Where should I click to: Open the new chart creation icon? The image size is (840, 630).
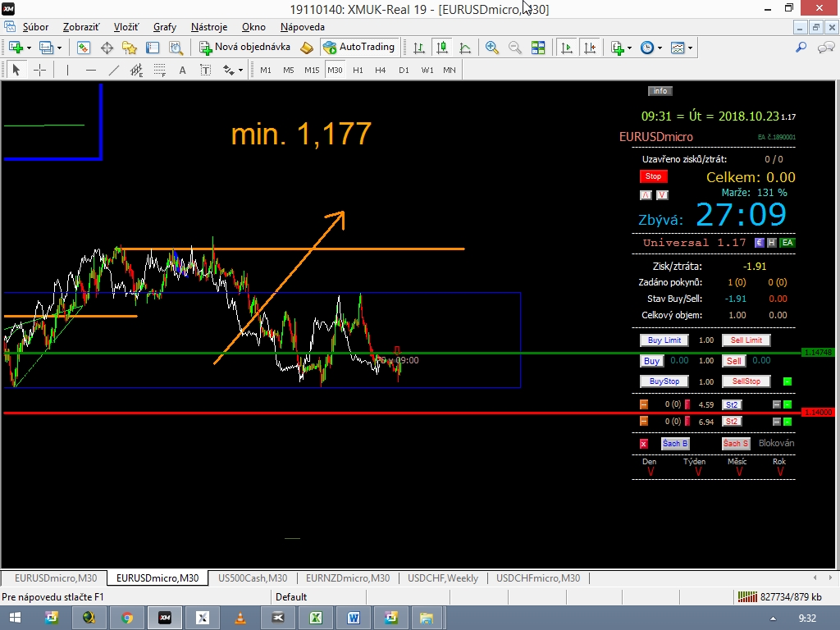coord(16,48)
